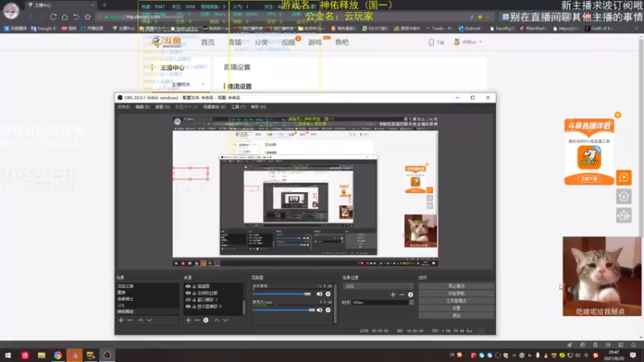Toggle lock on 显示器捕获 5 source
The width and height of the screenshot is (644, 362).
(x=194, y=306)
